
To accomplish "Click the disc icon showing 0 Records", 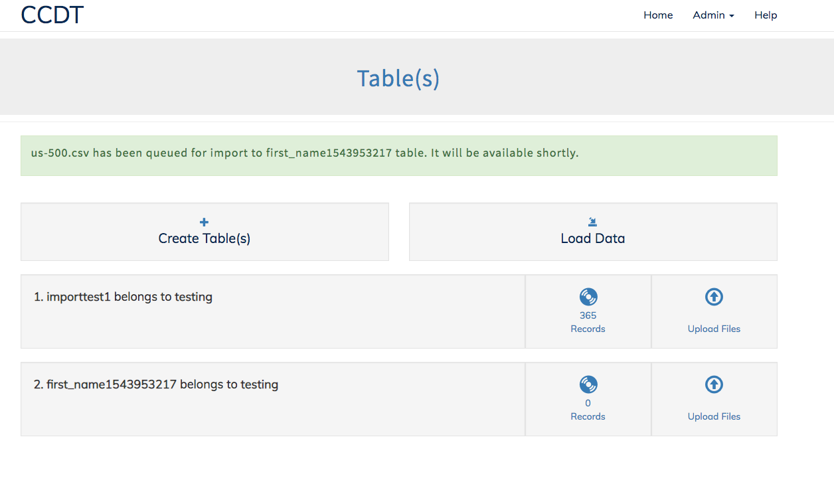I will (588, 384).
